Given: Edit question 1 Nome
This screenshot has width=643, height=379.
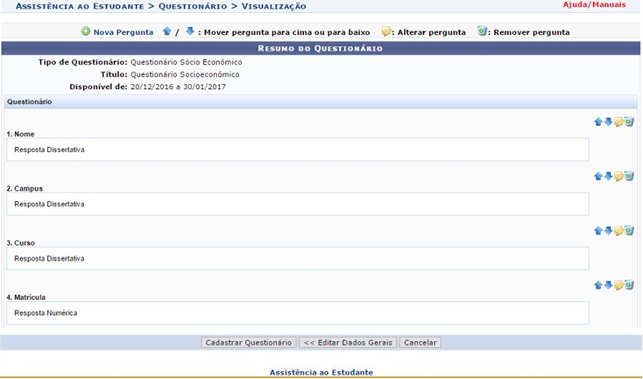Looking at the screenshot, I should (618, 122).
